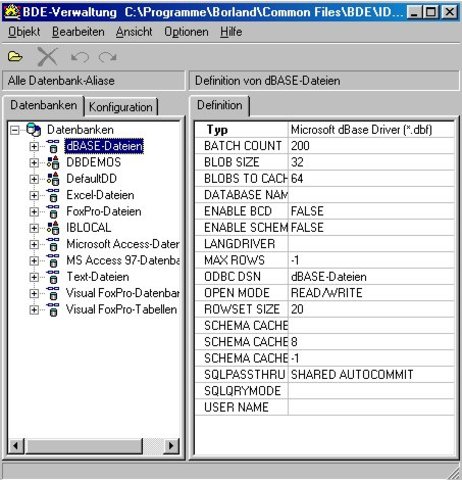Switch to the Konfiguration tab
Image resolution: width=462 pixels, height=480 pixels.
pyautogui.click(x=121, y=107)
